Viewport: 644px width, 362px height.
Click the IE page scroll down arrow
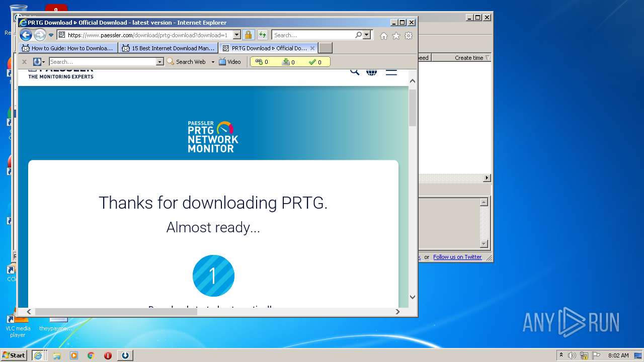(x=413, y=297)
